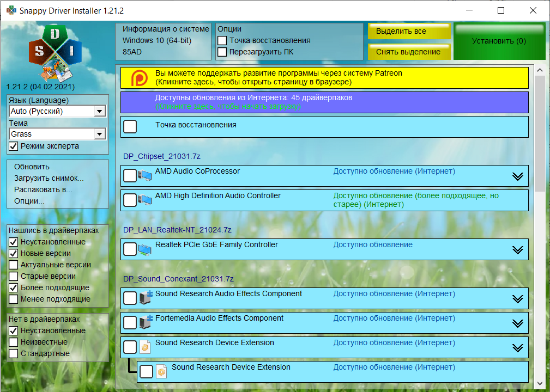Click the Realtek PCIe GbE network icon
Image resolution: width=550 pixels, height=392 pixels.
[x=144, y=249]
